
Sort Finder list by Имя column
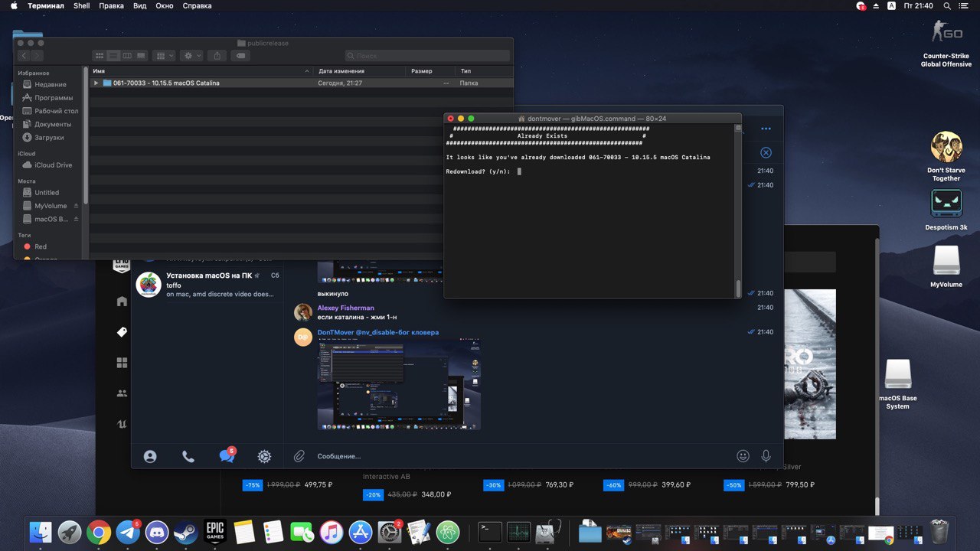201,71
